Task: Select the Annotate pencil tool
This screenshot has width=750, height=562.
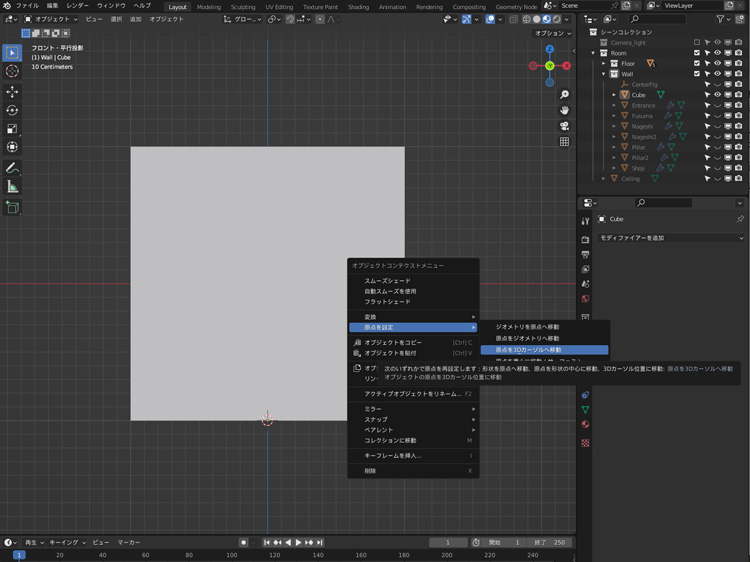Action: pyautogui.click(x=12, y=168)
